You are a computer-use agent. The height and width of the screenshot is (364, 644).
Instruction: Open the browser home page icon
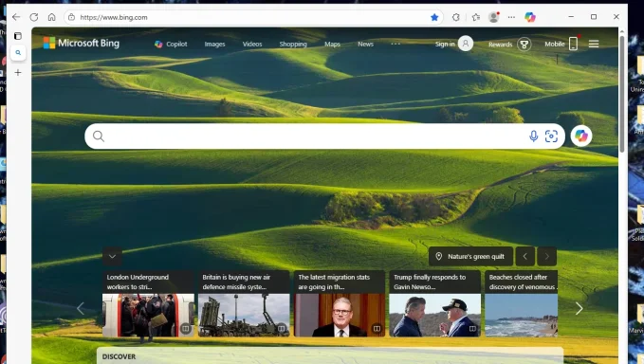52,17
